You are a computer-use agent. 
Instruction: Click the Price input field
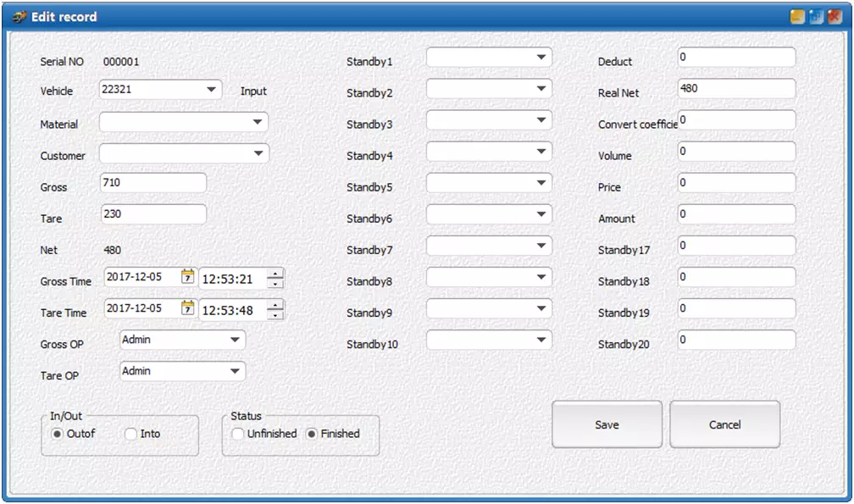point(736,183)
